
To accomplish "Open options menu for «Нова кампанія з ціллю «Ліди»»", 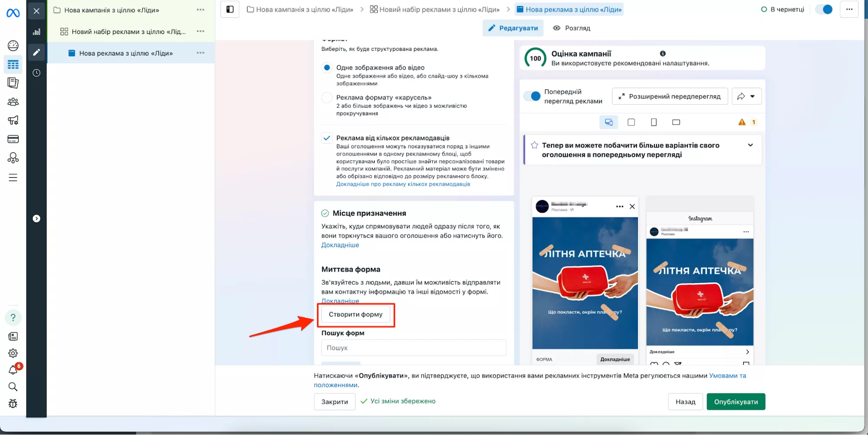I will click(200, 9).
